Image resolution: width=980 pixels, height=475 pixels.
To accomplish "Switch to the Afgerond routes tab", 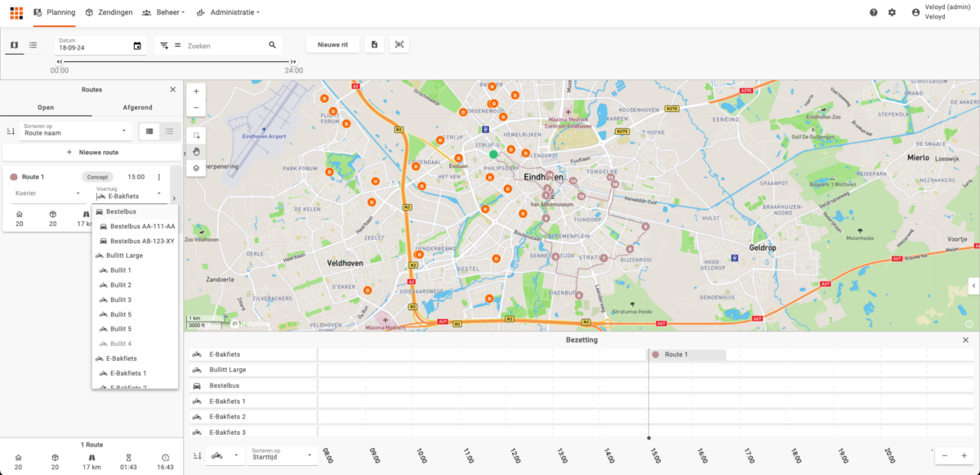I will [x=137, y=108].
